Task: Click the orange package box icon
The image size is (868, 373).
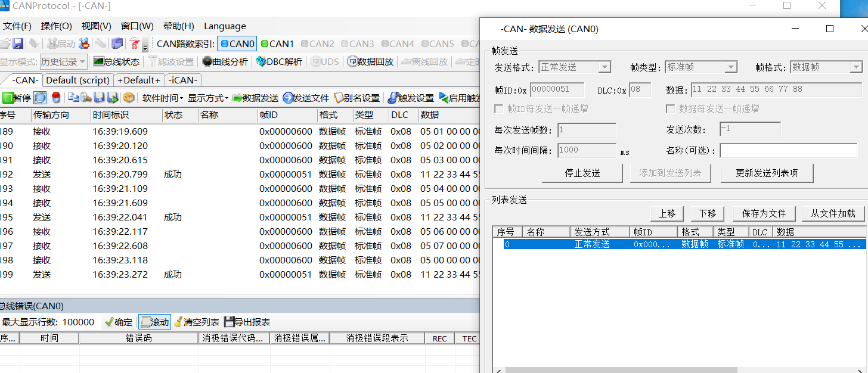Action: tap(129, 98)
